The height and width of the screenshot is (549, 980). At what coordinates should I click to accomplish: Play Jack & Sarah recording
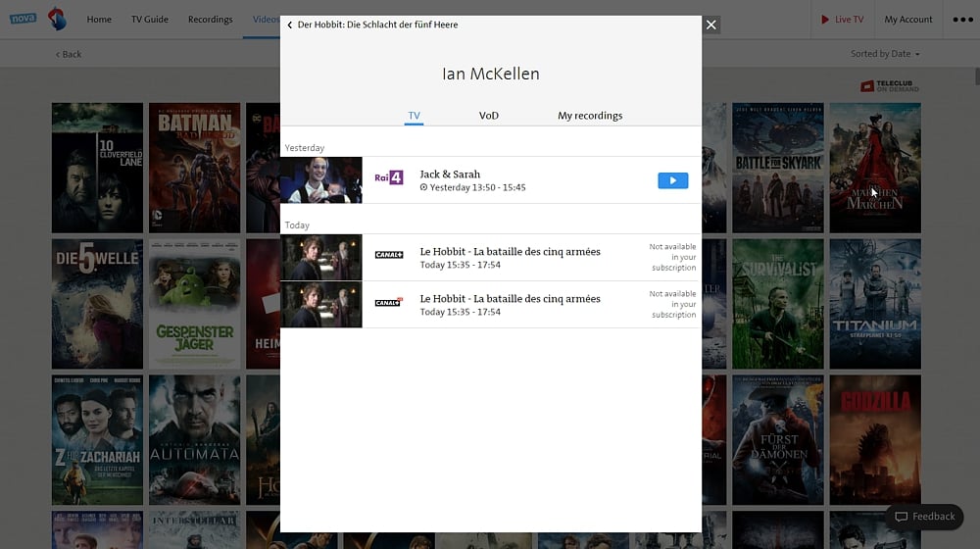tap(672, 180)
